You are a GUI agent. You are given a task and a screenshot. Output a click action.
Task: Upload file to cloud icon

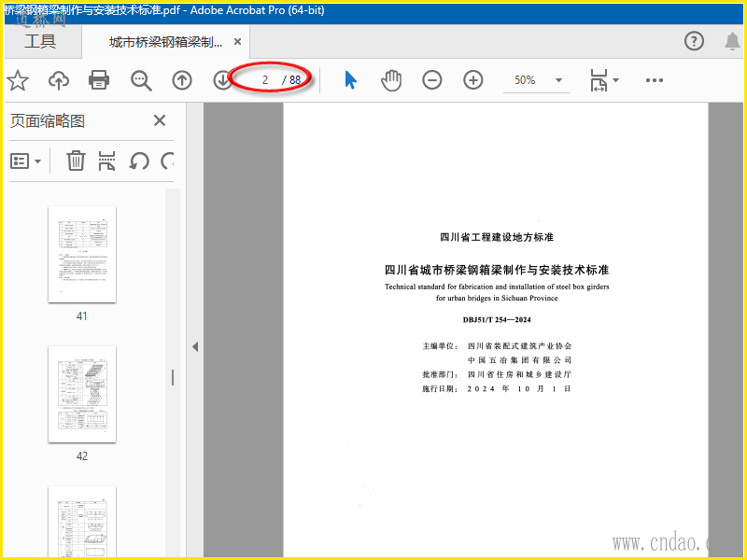pos(59,80)
